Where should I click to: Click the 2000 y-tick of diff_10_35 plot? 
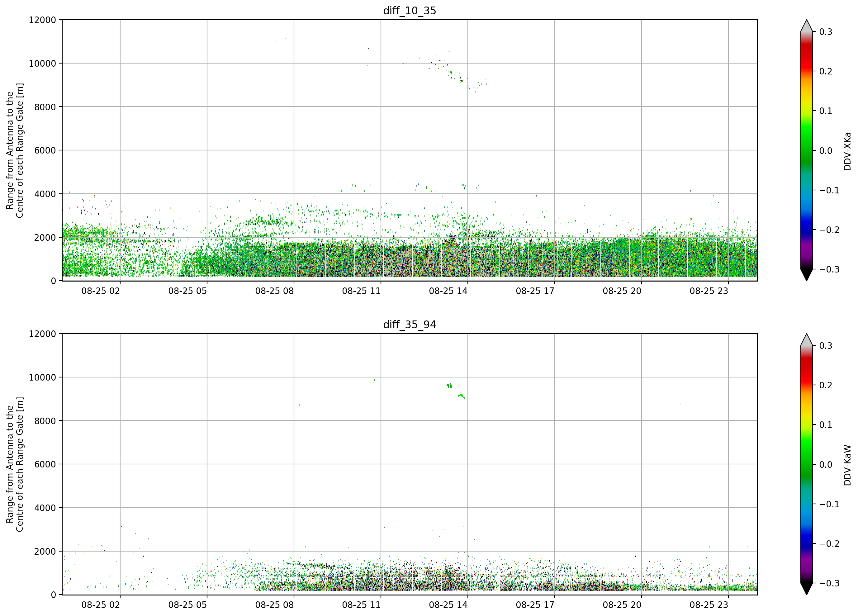[45, 238]
